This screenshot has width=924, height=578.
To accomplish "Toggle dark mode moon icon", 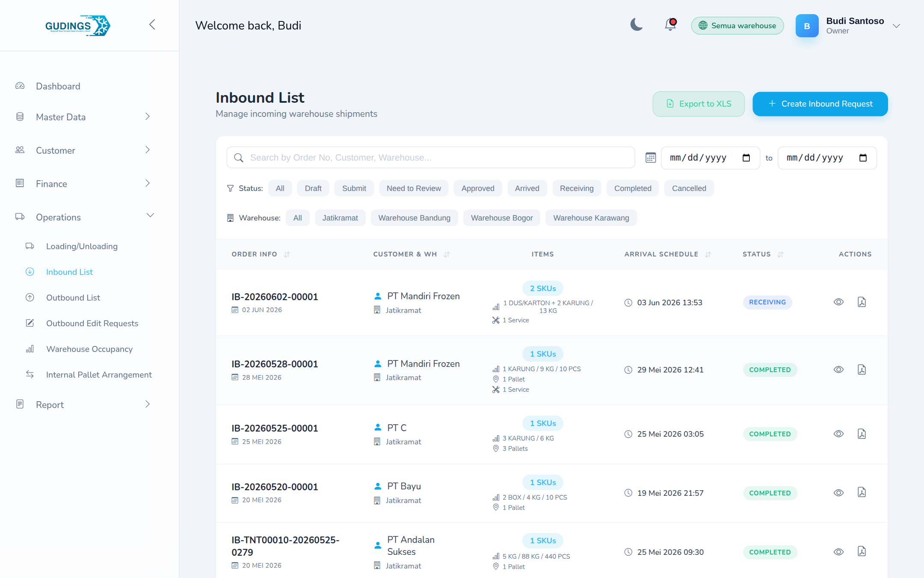I will [637, 25].
